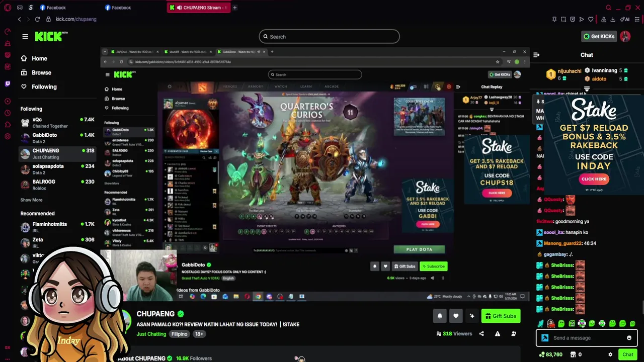Select the CHUPAENG Stream browser tab

coord(199,8)
